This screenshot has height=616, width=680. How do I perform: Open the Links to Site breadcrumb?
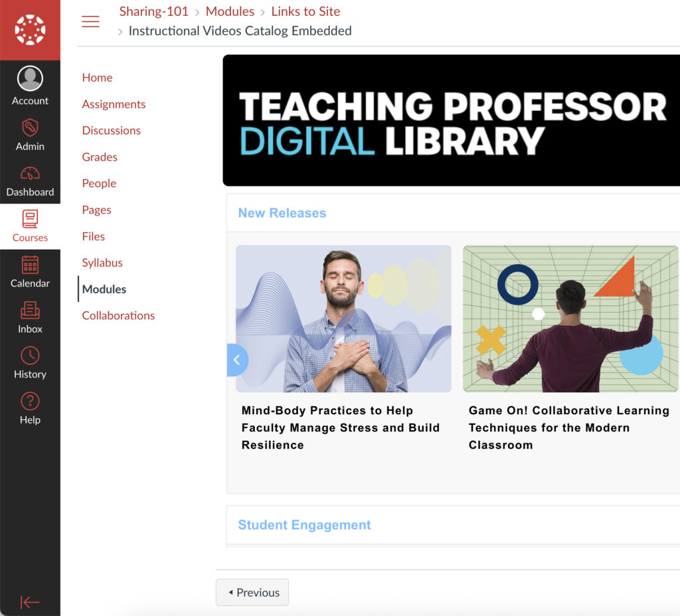pyautogui.click(x=305, y=11)
